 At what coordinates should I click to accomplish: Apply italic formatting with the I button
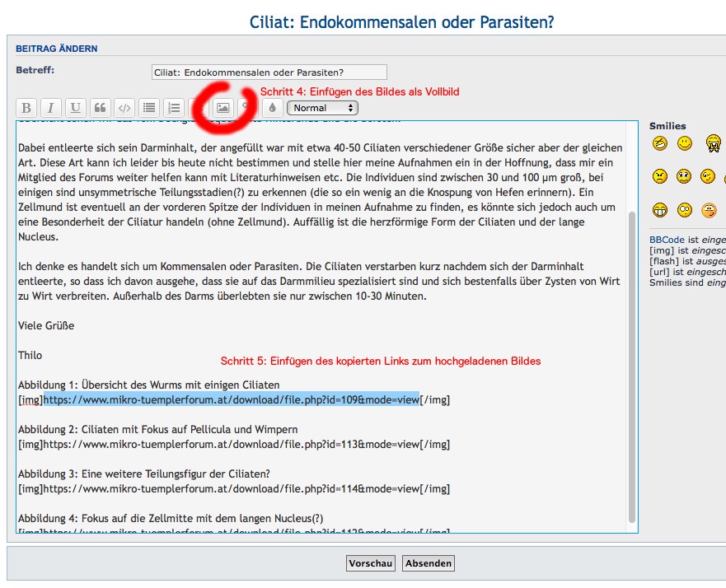point(51,108)
